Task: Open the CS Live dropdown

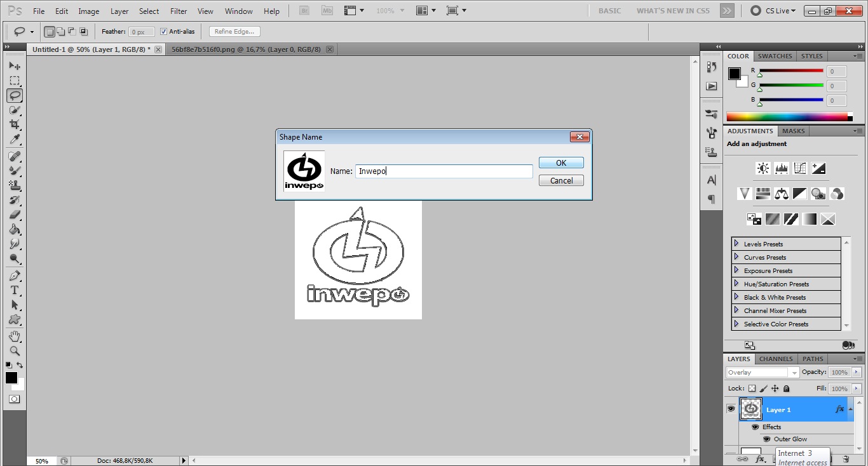Action: (x=773, y=11)
